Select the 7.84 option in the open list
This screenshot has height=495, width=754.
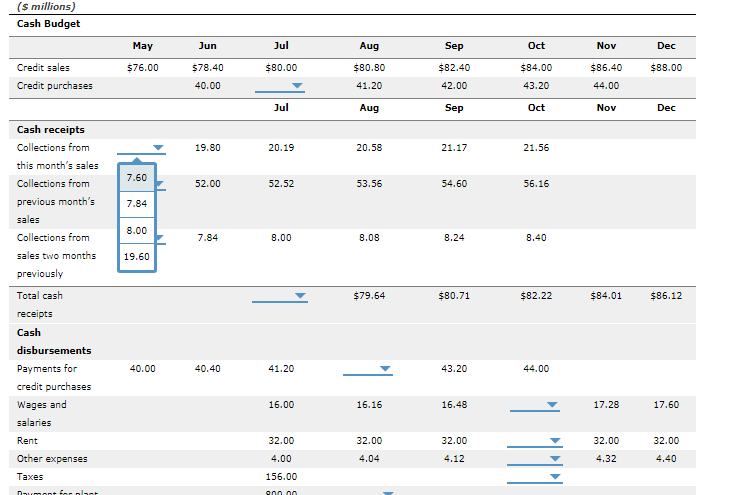(x=137, y=204)
